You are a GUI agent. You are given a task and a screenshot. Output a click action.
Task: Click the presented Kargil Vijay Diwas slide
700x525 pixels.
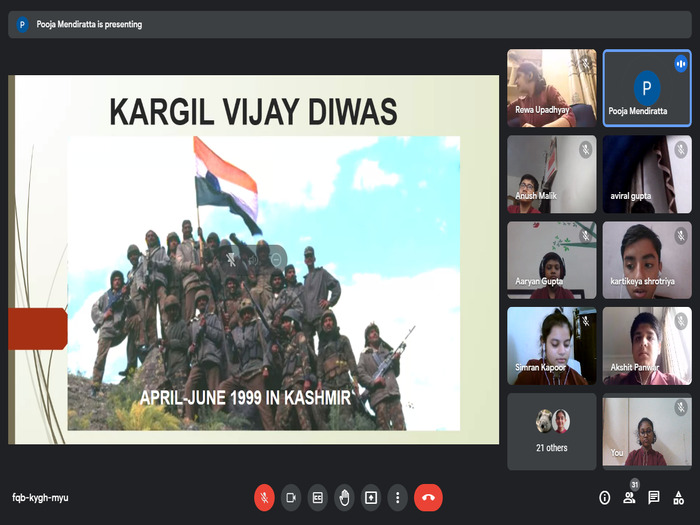tap(254, 259)
